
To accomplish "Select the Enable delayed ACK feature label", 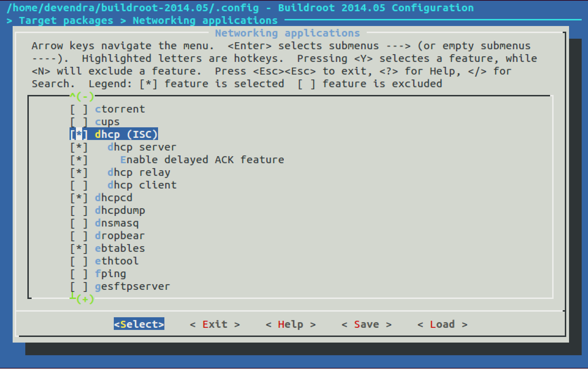I will [x=202, y=160].
